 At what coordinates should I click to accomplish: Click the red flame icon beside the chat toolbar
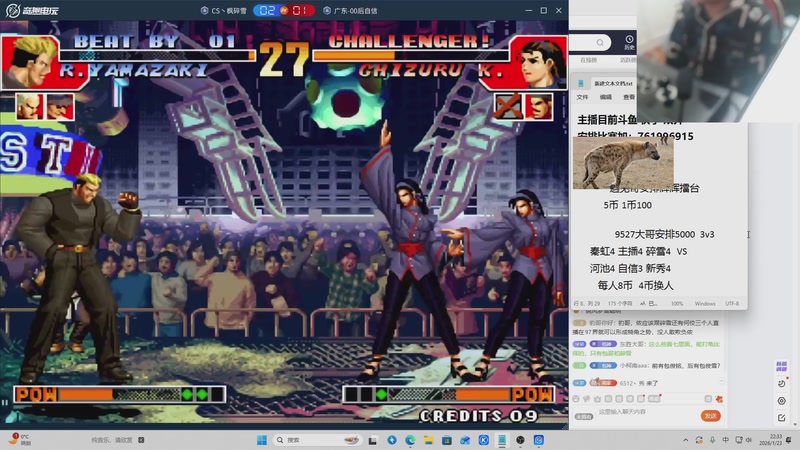(719, 398)
